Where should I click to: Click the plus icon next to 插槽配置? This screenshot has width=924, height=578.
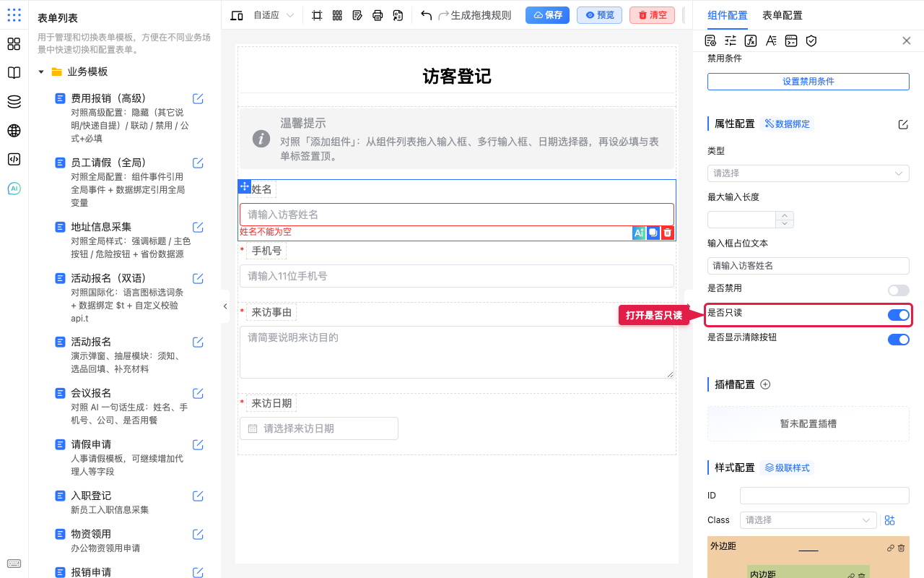click(x=765, y=384)
